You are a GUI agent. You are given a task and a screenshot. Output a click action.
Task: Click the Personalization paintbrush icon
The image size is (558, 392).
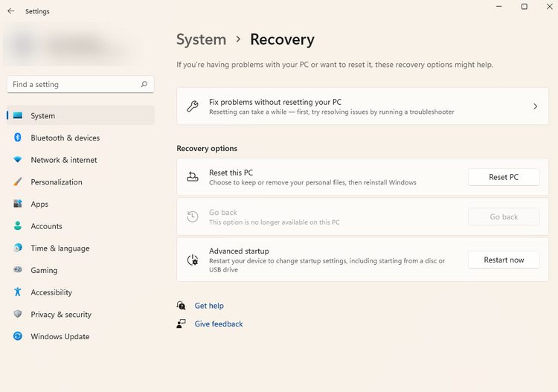coord(17,181)
